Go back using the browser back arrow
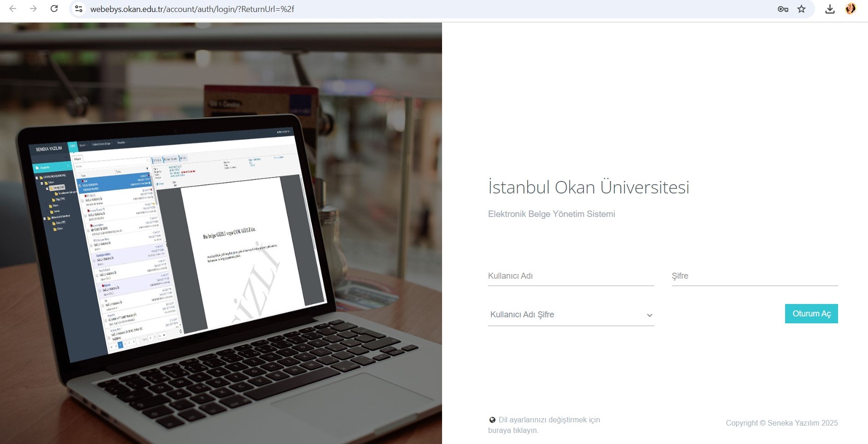Screen dimensions: 868x444 13,9
